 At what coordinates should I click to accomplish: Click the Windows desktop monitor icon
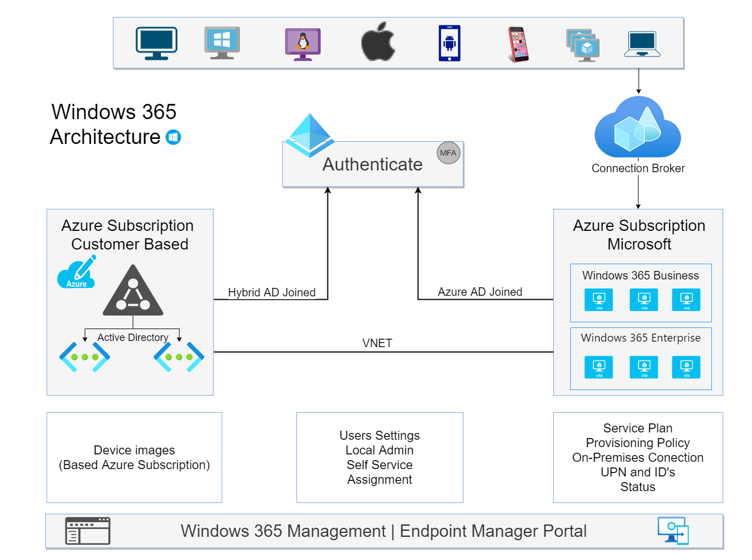[222, 43]
